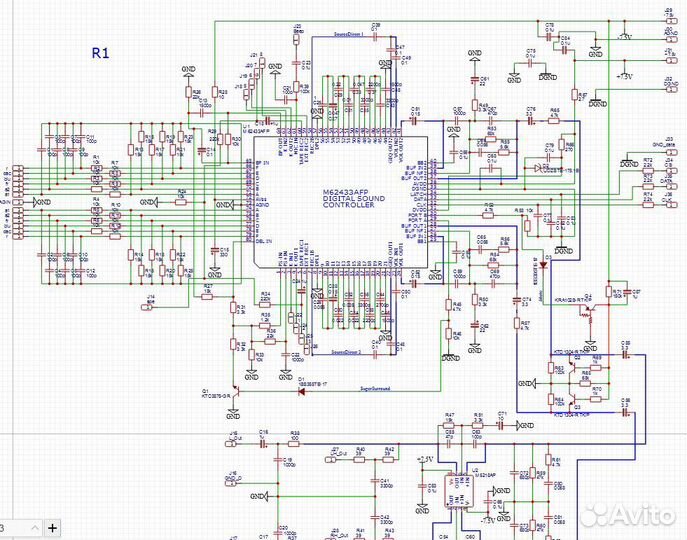Click the +7.5V power label at bottom
The height and width of the screenshot is (540, 687).
coord(422,458)
